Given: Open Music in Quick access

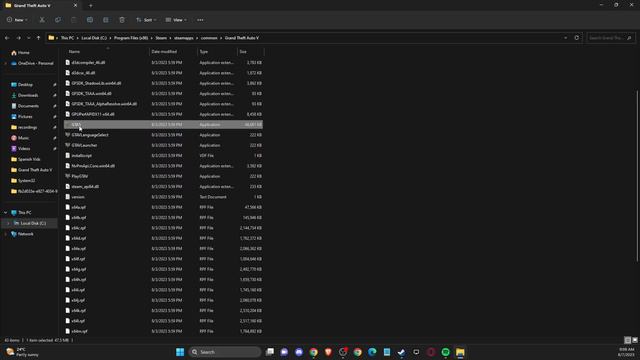Looking at the screenshot, I should [24, 138].
